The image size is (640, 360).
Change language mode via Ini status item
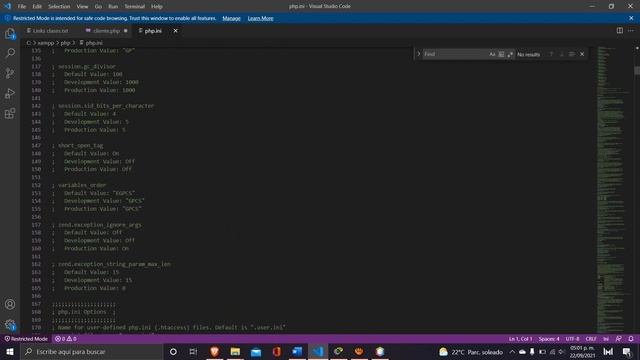(606, 339)
